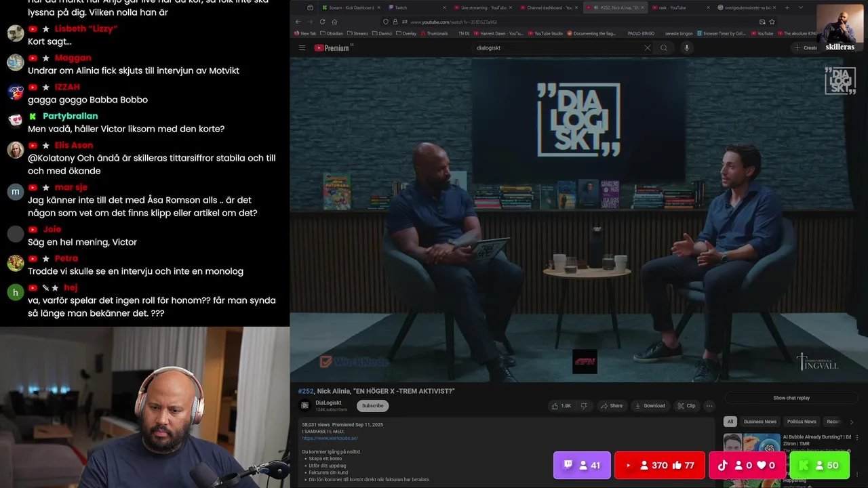Click the browser forward arrow

pyautogui.click(x=310, y=22)
